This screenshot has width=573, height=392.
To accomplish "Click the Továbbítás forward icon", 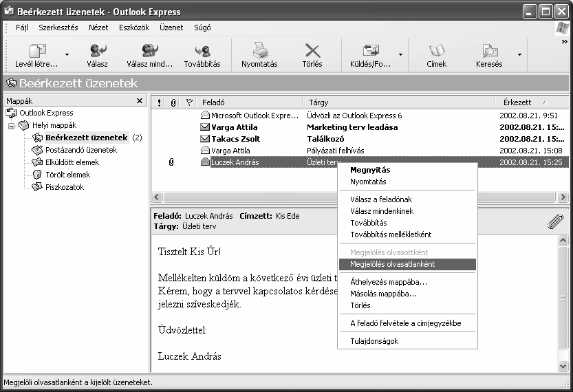I will click(x=202, y=51).
